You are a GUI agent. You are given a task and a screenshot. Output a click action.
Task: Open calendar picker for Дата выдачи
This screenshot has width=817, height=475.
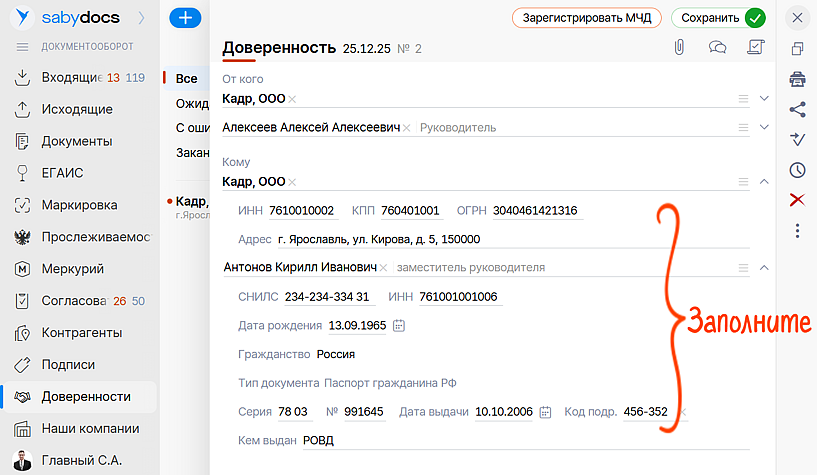click(545, 412)
